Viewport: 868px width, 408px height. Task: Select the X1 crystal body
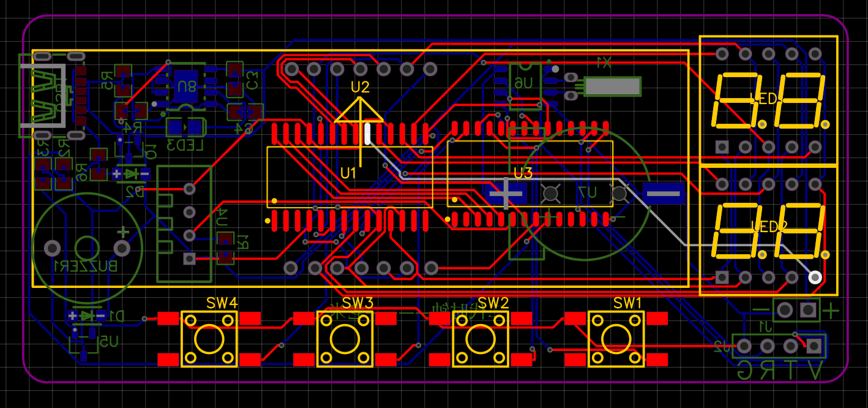point(612,86)
